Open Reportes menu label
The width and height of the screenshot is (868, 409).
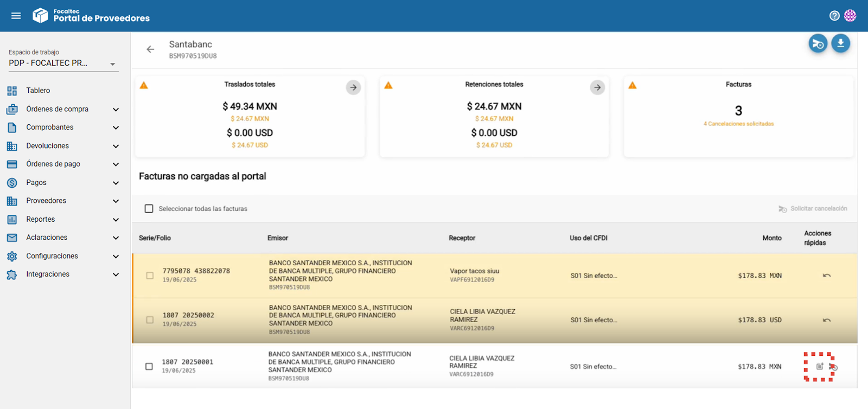[x=41, y=220]
